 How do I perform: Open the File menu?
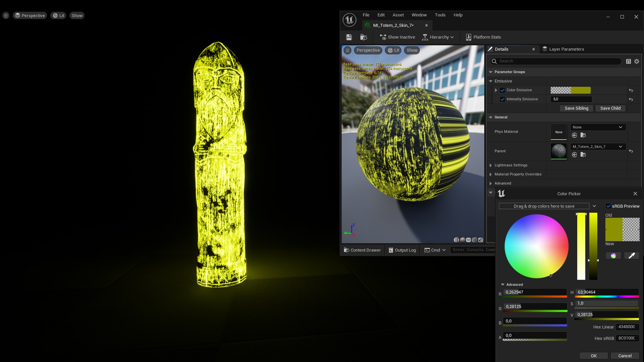(x=366, y=15)
